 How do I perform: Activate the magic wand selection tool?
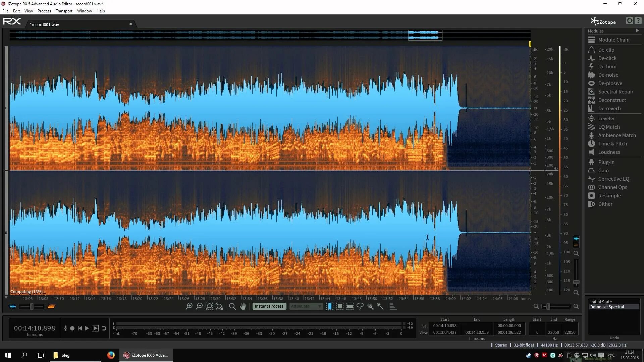point(380,306)
